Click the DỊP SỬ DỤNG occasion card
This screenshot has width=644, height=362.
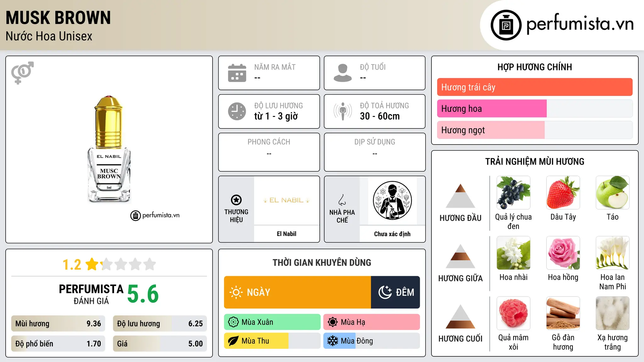(375, 152)
